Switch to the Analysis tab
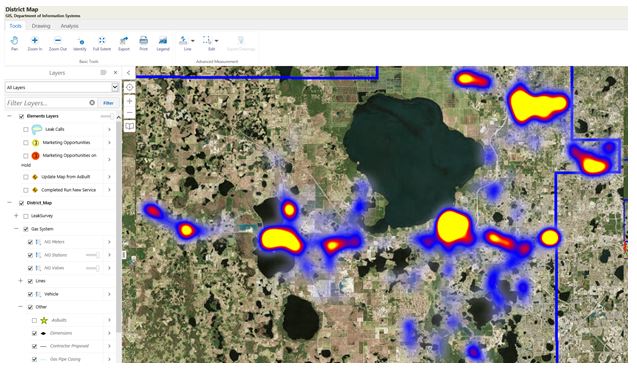This screenshot has width=637, height=373. [69, 26]
